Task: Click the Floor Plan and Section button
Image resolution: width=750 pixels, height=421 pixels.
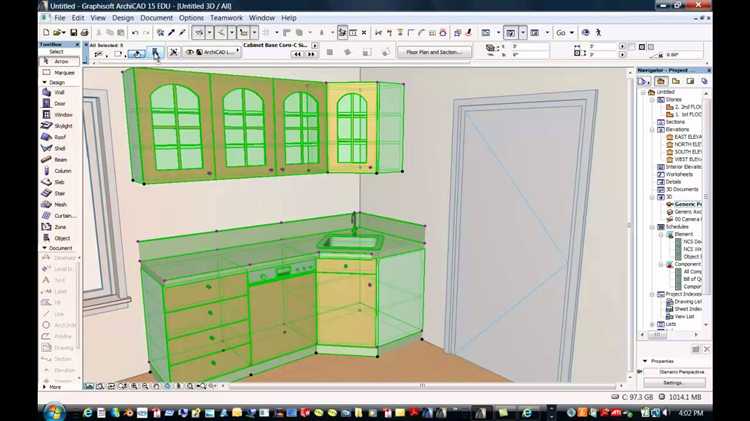Action: coord(434,52)
